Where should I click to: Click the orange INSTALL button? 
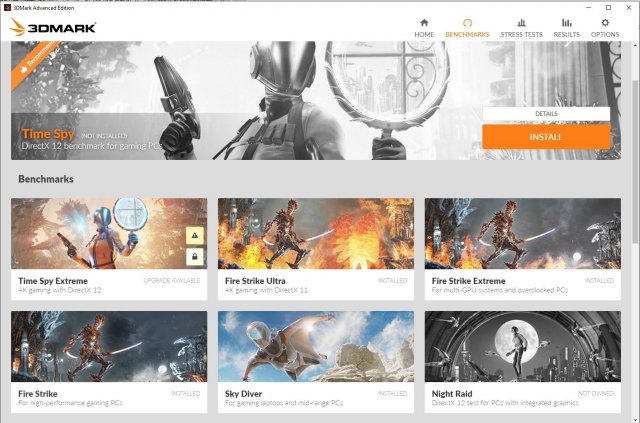(546, 137)
